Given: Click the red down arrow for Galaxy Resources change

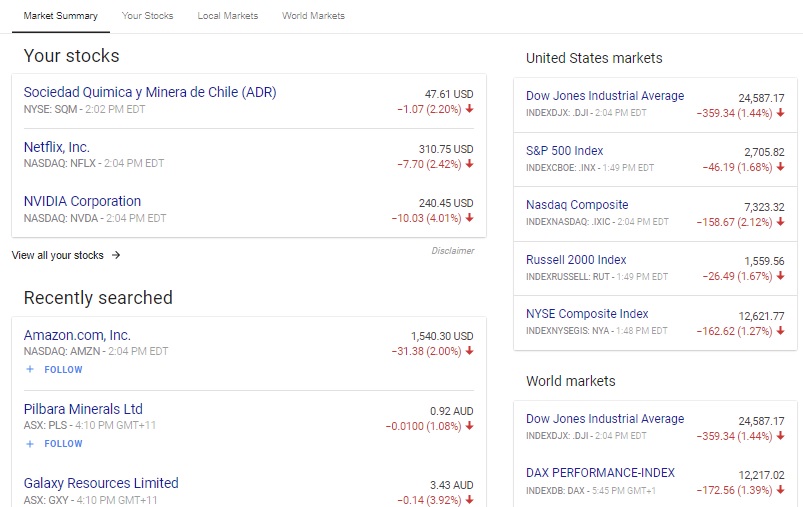Looking at the screenshot, I should (470, 499).
